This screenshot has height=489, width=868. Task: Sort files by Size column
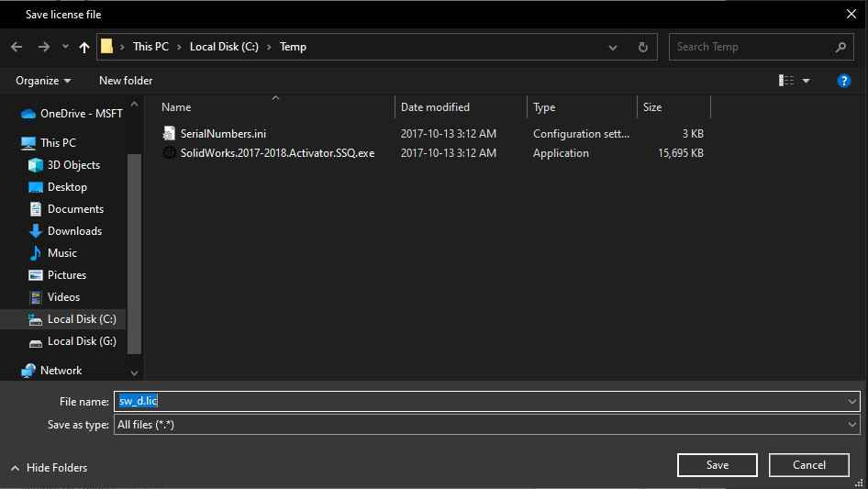click(652, 107)
